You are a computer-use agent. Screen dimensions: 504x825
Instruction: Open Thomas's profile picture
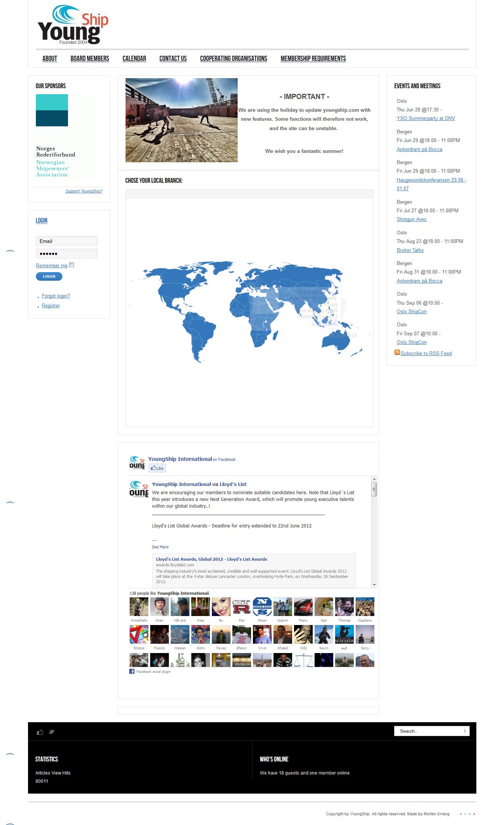pyautogui.click(x=344, y=606)
